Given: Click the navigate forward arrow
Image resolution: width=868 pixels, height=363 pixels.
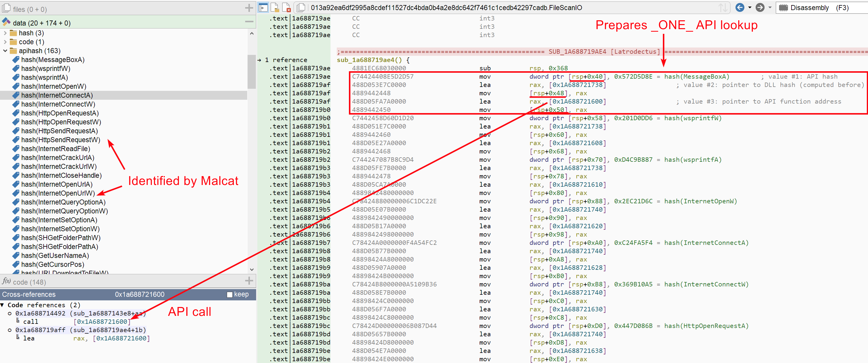Looking at the screenshot, I should point(760,7).
